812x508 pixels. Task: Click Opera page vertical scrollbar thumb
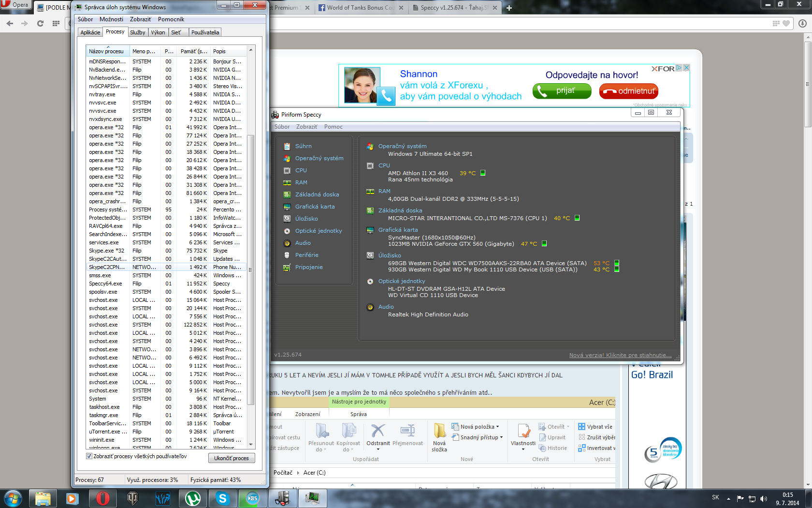[x=808, y=84]
